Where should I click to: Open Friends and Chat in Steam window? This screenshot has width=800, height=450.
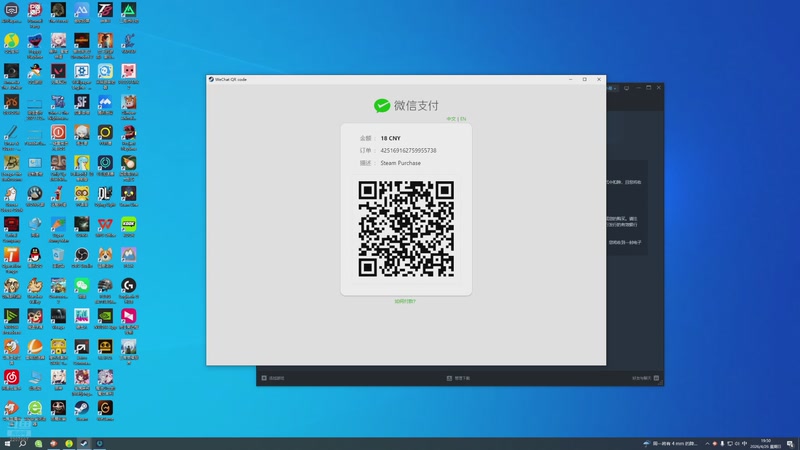point(645,378)
